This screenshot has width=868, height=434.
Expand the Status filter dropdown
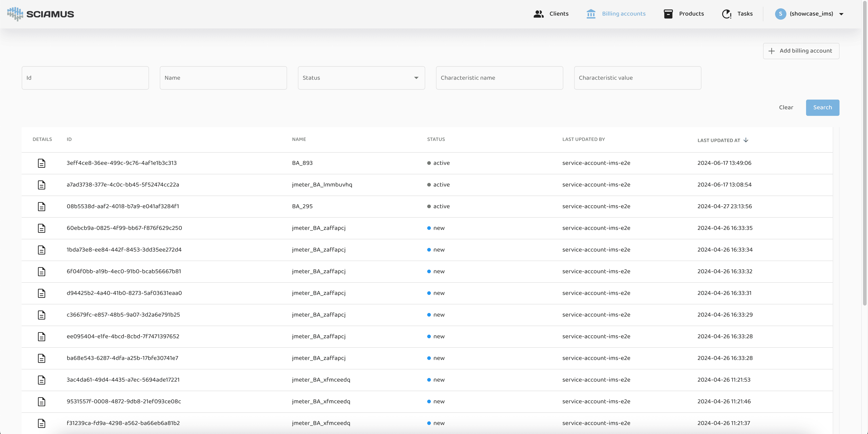[416, 78]
